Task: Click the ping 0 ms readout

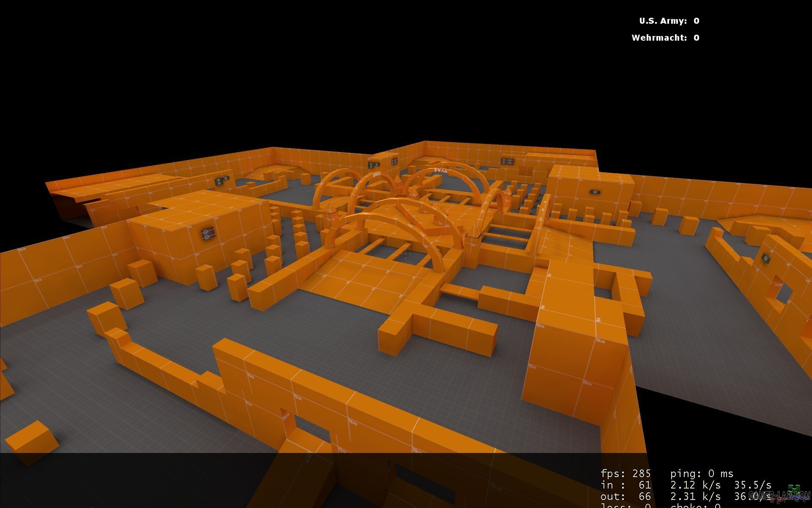Action: coord(702,473)
